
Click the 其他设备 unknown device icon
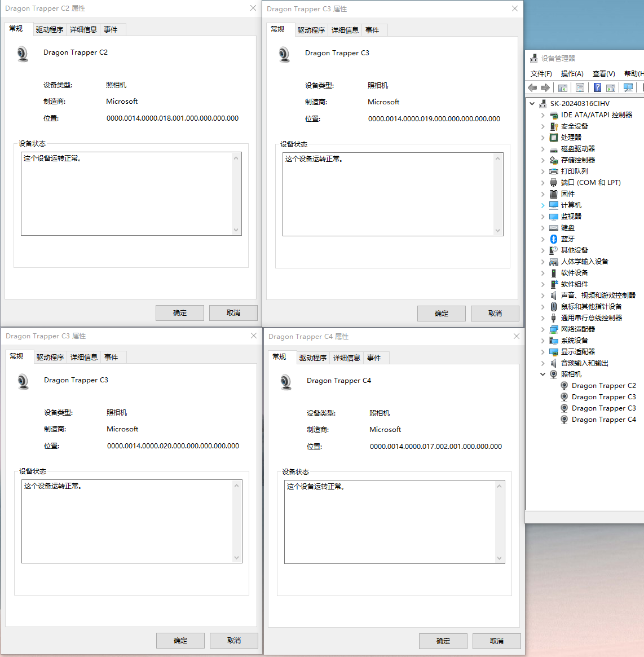[x=554, y=250]
